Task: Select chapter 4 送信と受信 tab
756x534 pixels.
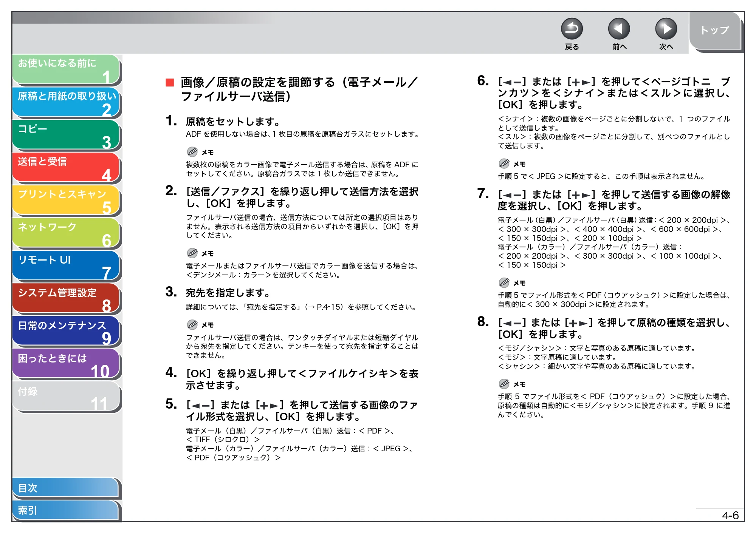Action: click(66, 168)
